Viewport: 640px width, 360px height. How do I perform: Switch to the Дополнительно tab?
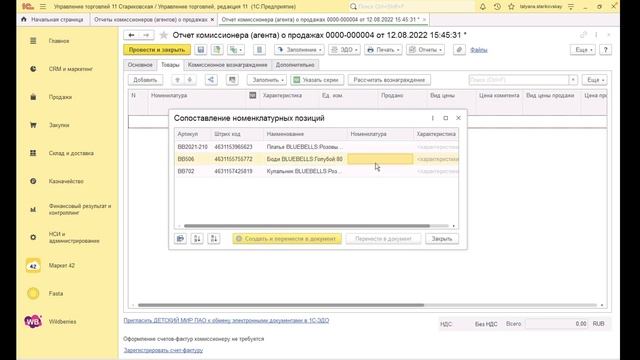coord(295,65)
